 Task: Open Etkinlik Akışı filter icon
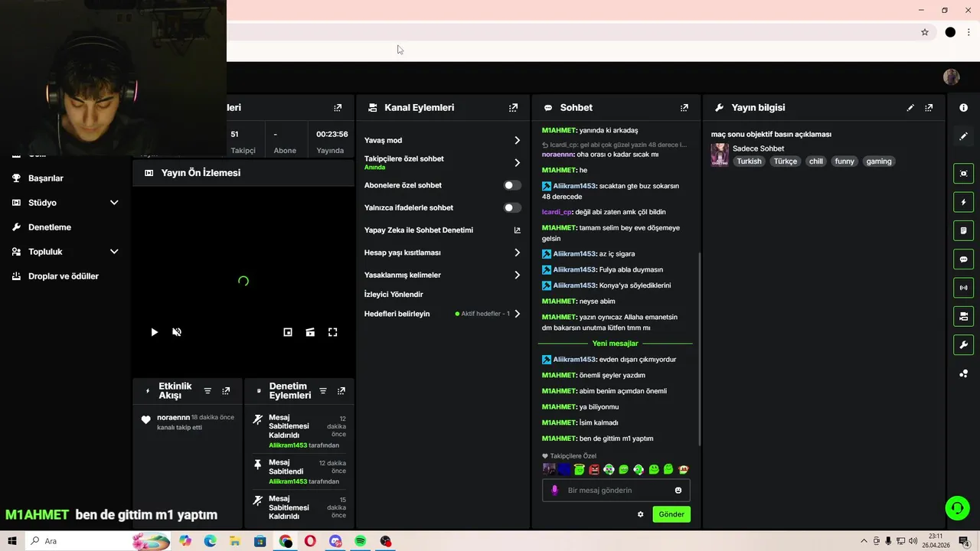[207, 391]
